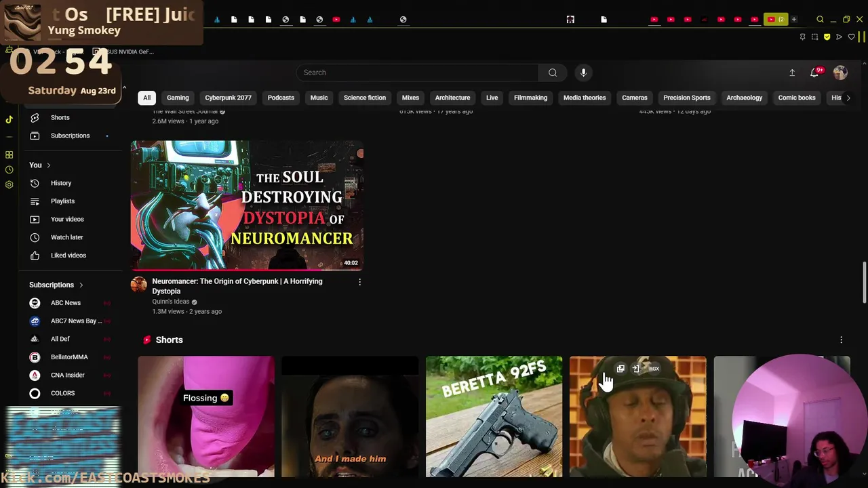Open the account avatar menu

click(840, 73)
